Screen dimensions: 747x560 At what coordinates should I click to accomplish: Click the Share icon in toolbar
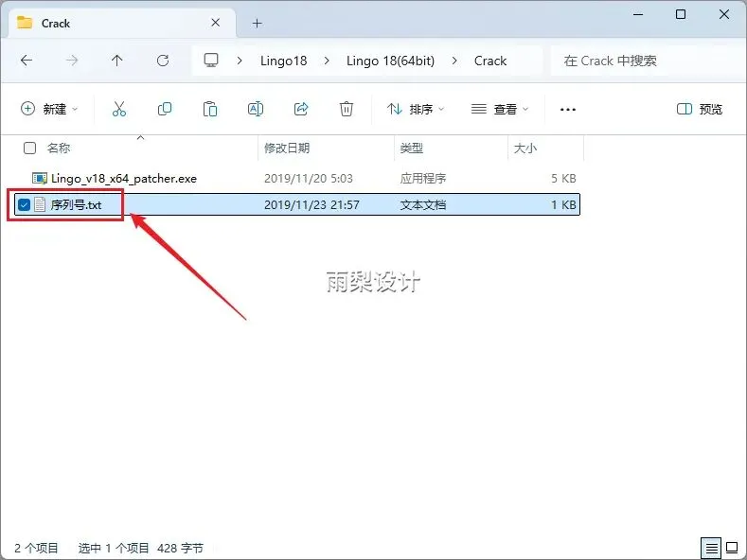point(301,109)
